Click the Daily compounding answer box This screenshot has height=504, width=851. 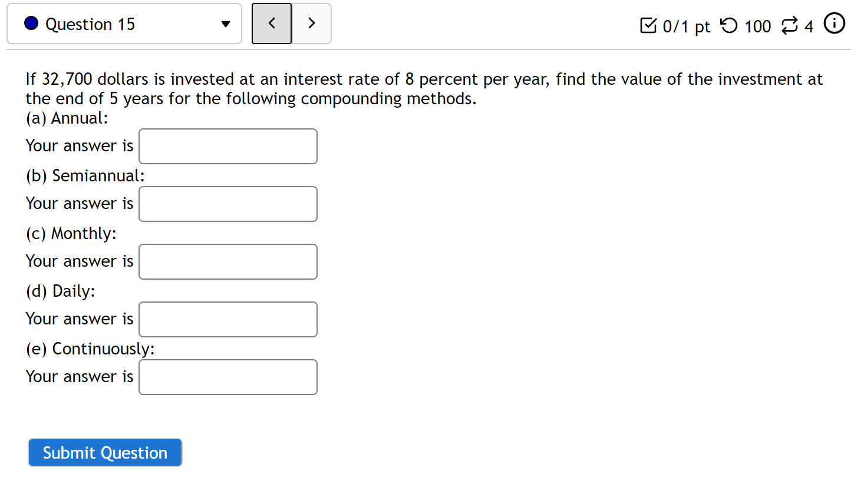tap(227, 319)
